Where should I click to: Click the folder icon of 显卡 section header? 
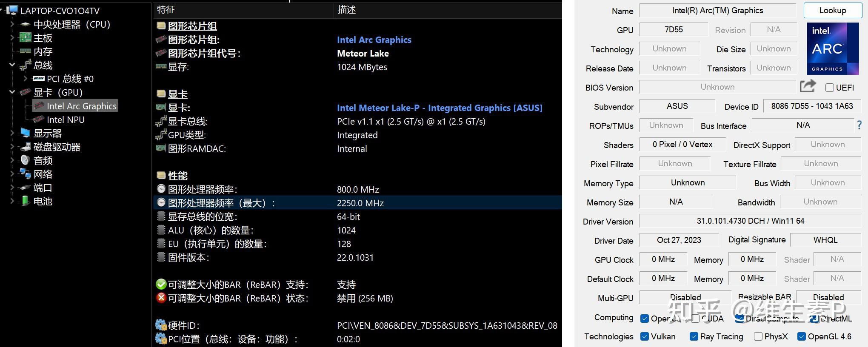161,94
